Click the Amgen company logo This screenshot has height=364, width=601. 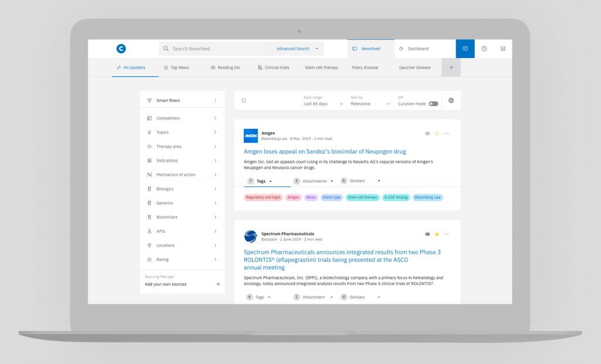[x=251, y=136]
